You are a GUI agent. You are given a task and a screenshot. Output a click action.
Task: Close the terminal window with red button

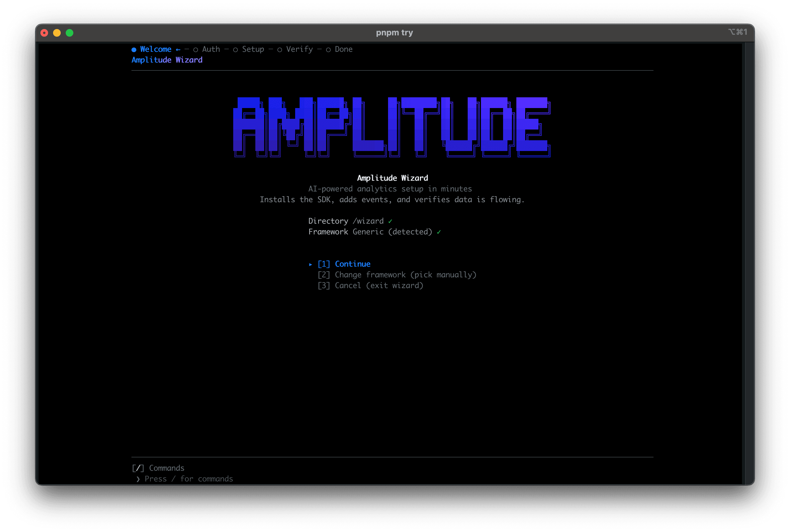[44, 33]
